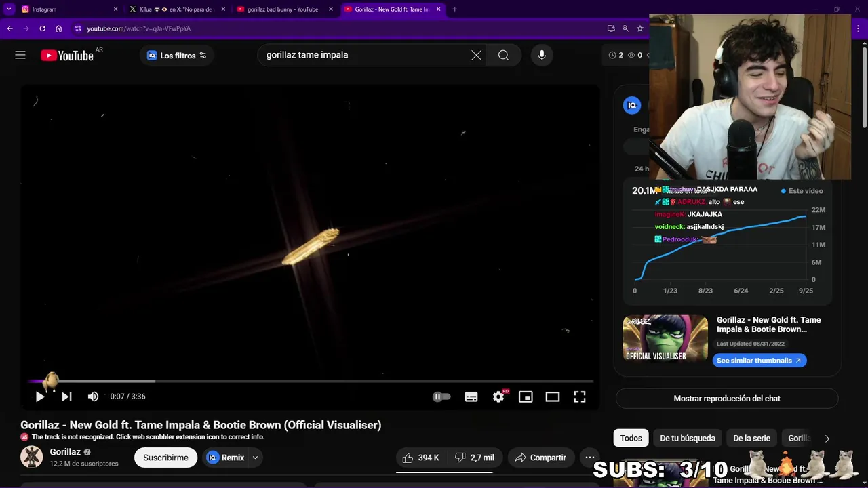The height and width of the screenshot is (488, 868).
Task: Open the Official Visualiser thumbnail
Action: [x=665, y=338]
